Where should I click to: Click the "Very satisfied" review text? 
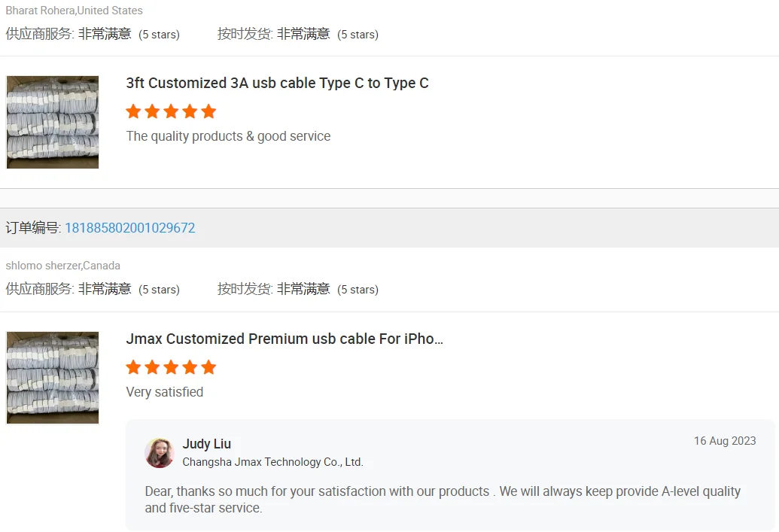[x=165, y=392]
